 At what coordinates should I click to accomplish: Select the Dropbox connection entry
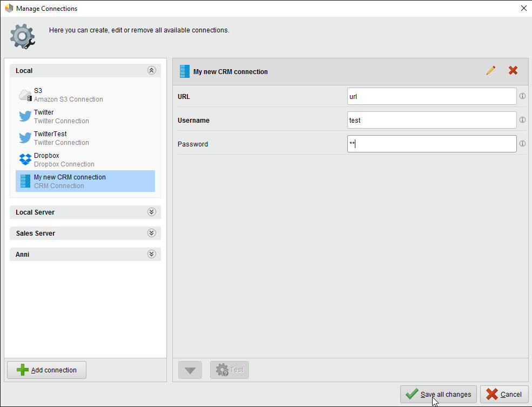click(x=64, y=160)
